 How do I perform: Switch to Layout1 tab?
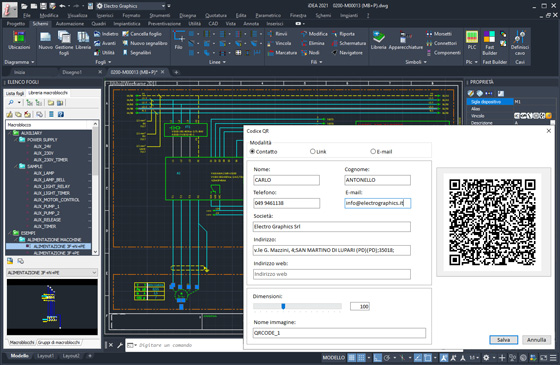click(45, 356)
